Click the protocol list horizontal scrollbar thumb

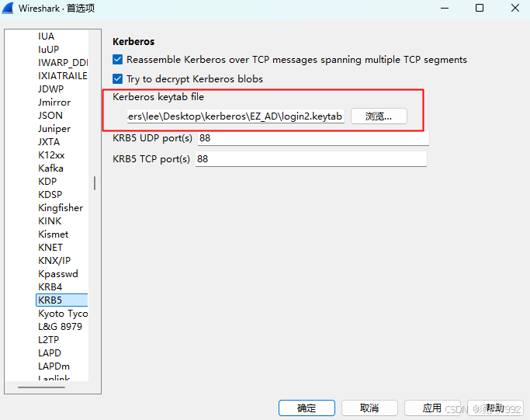pyautogui.click(x=42, y=387)
